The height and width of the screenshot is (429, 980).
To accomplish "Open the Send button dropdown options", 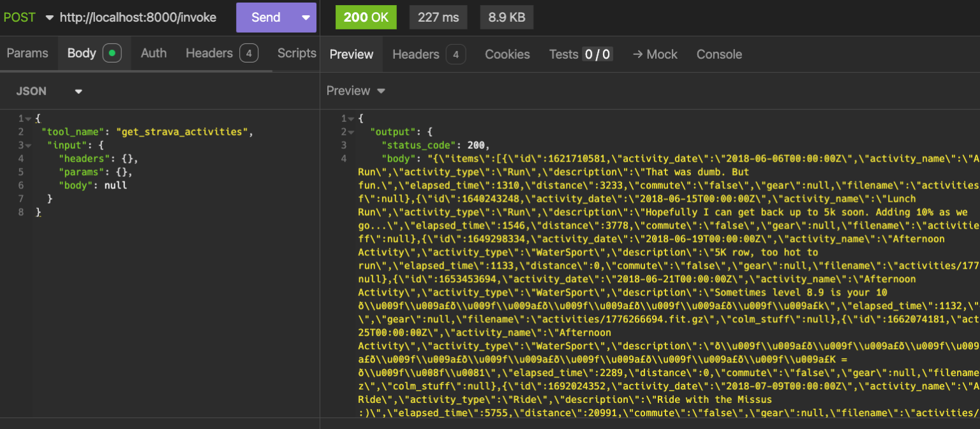I will pyautogui.click(x=305, y=17).
